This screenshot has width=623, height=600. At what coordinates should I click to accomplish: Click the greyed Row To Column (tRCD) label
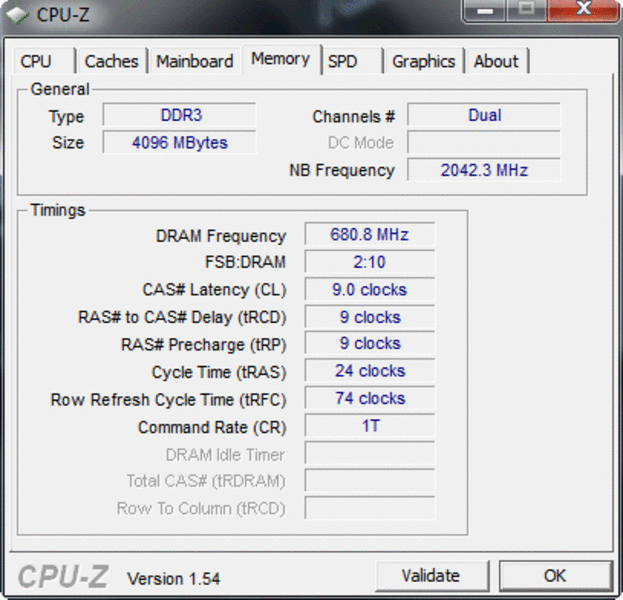click(x=201, y=509)
